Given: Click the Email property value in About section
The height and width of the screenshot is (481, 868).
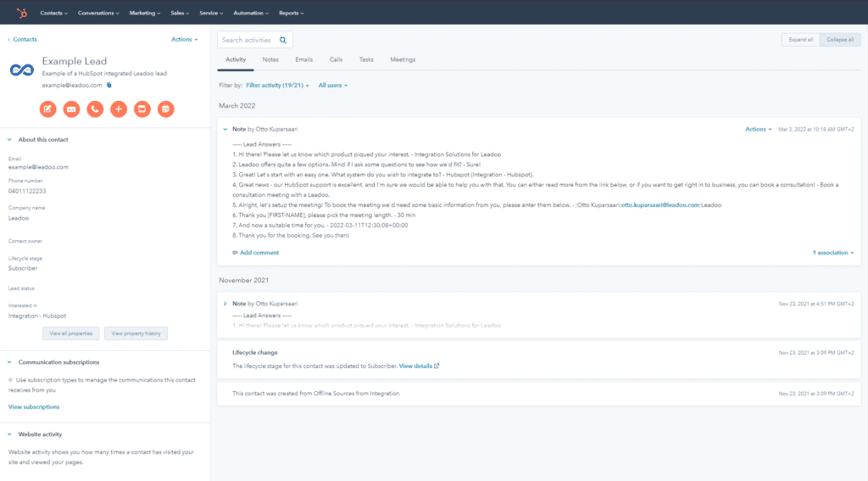Looking at the screenshot, I should (x=38, y=167).
